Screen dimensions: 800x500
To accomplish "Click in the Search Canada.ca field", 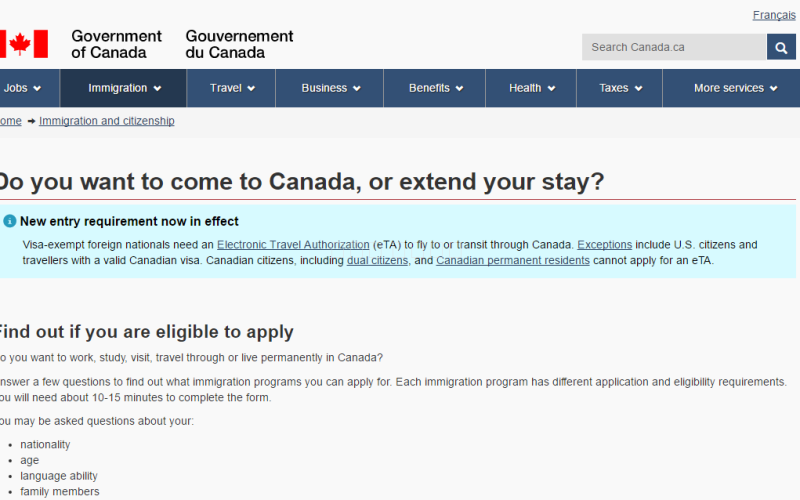I will (x=674, y=47).
